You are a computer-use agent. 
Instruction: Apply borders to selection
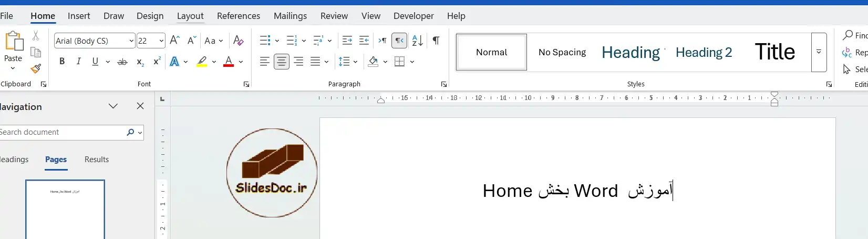(x=400, y=62)
